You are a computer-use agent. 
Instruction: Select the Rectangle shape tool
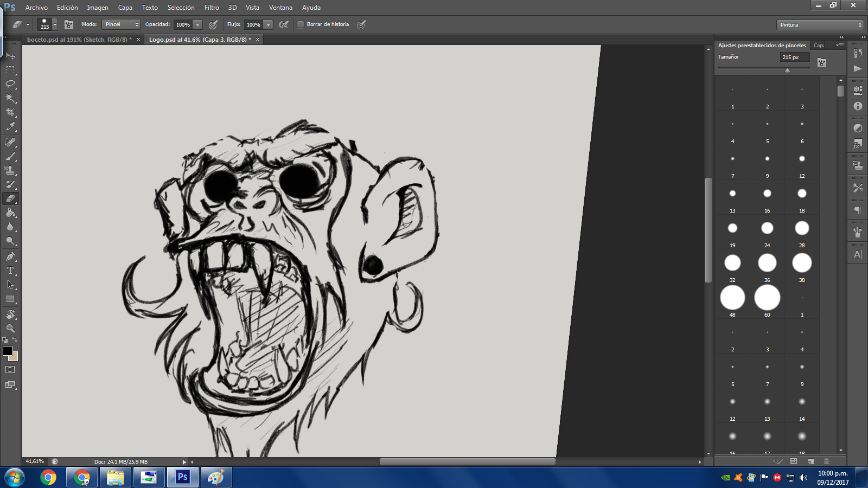tap(10, 299)
